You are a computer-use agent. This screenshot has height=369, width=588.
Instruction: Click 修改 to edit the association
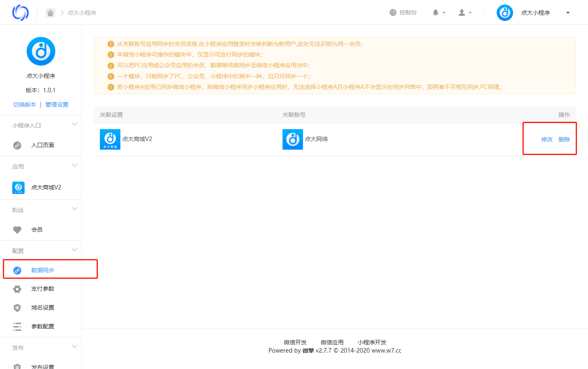click(x=547, y=139)
